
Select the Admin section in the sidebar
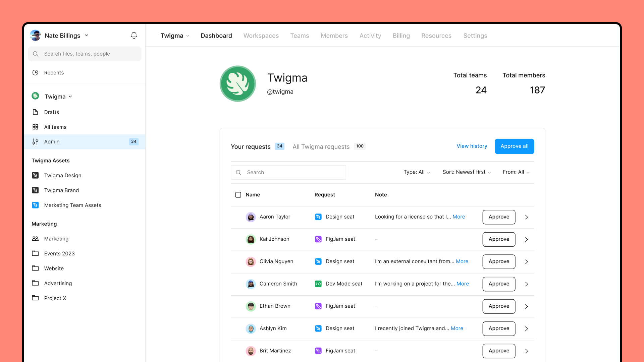coord(52,141)
